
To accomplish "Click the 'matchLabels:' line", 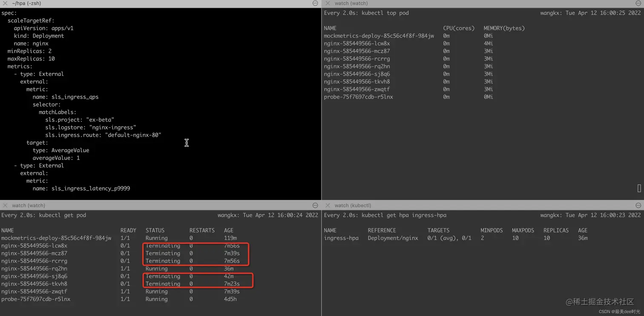I will pyautogui.click(x=57, y=112).
